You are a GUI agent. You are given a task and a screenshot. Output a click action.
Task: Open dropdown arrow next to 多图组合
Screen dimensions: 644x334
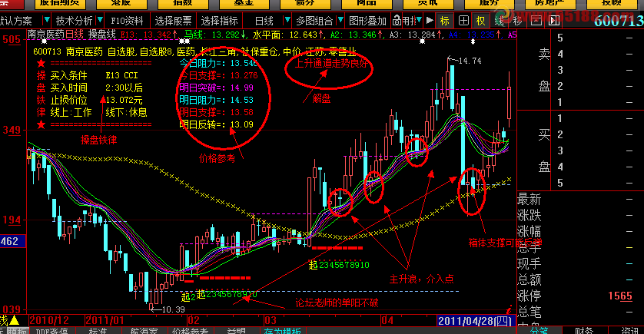pos(340,20)
